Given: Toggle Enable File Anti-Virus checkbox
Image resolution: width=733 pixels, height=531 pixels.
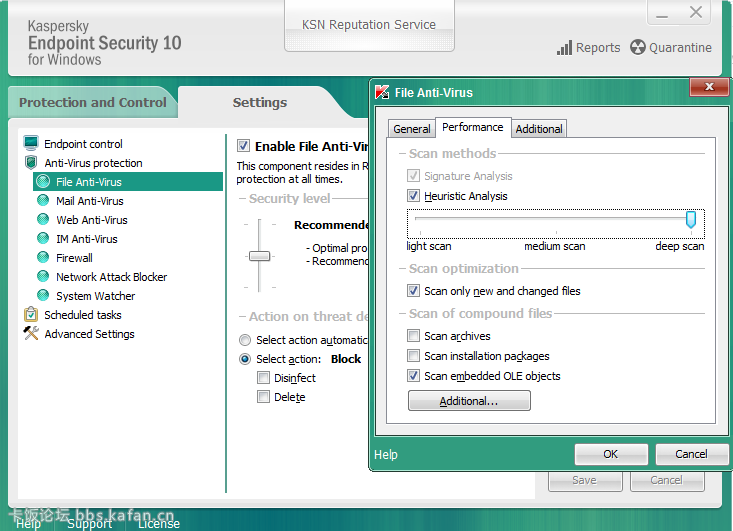Looking at the screenshot, I should [x=243, y=146].
